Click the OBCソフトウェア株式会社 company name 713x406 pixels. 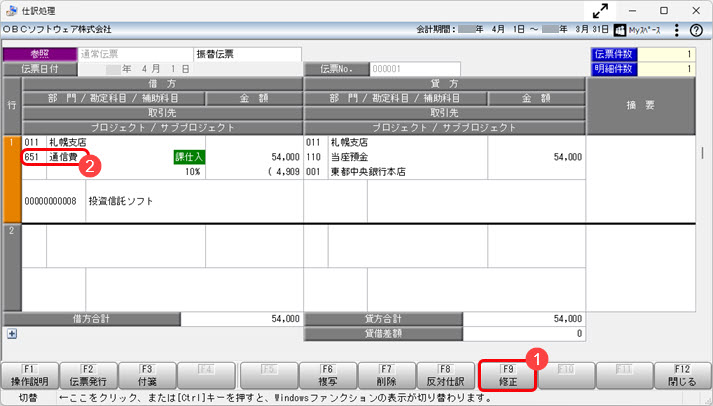pyautogui.click(x=57, y=30)
